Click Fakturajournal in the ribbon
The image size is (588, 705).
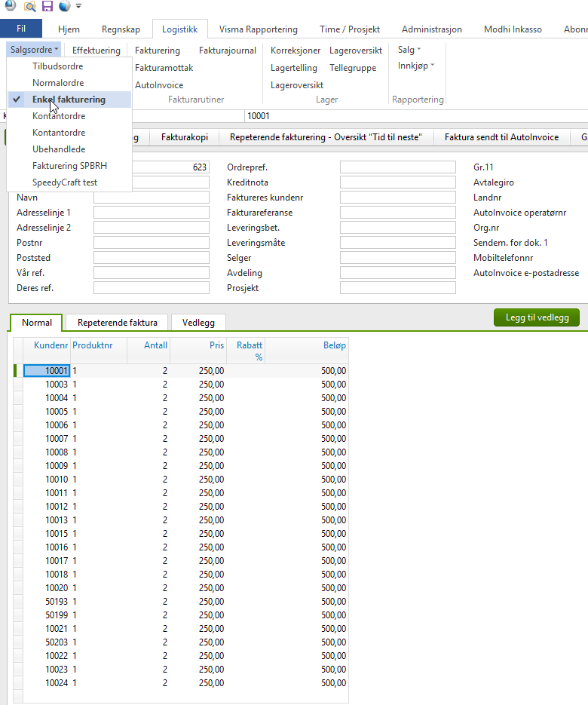point(228,51)
